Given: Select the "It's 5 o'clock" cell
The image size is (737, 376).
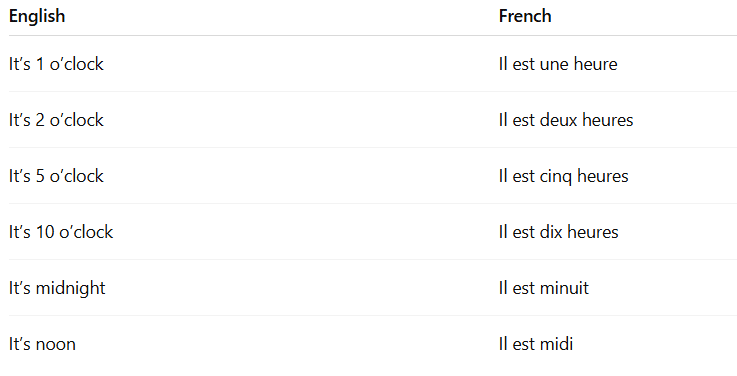Looking at the screenshot, I should point(56,176).
